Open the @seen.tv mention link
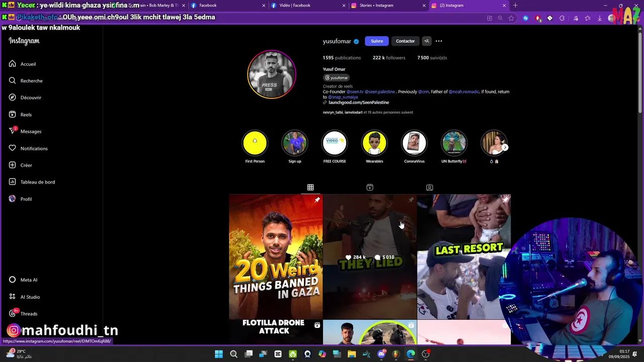Image resolution: width=644 pixels, height=362 pixels. click(355, 92)
